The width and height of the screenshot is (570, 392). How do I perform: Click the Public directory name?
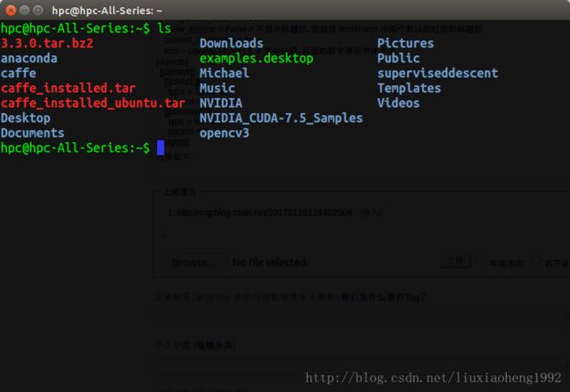tap(398, 58)
